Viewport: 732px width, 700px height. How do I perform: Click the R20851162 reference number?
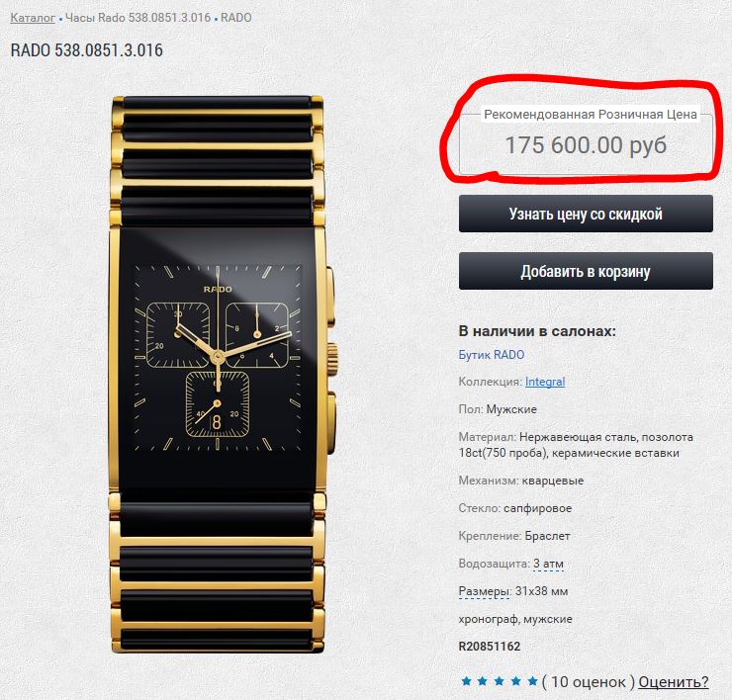490,647
